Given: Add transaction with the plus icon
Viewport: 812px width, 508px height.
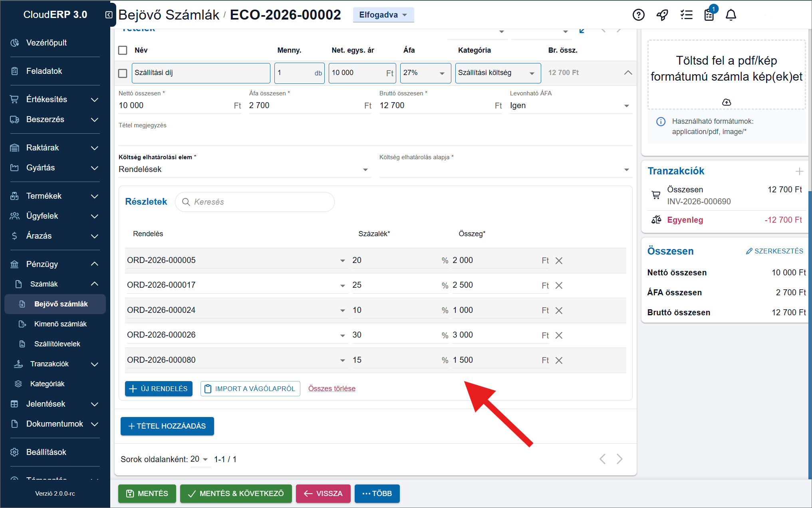Looking at the screenshot, I should (x=799, y=171).
